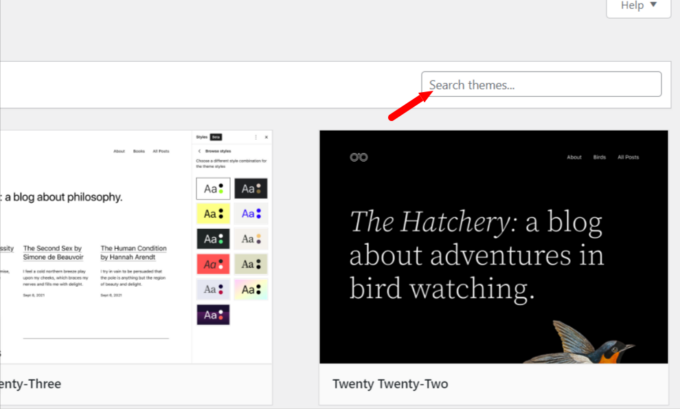The width and height of the screenshot is (680, 409).
Task: Select the white default style swatch
Action: pyautogui.click(x=212, y=188)
